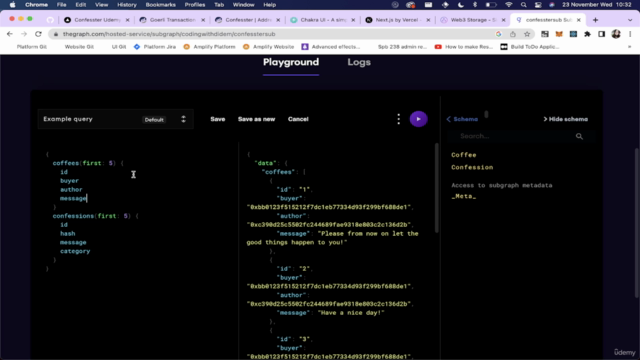Viewport: 640px width, 360px height.
Task: Click the Bluetooth icon in the menu bar
Action: pyautogui.click(x=475, y=5)
